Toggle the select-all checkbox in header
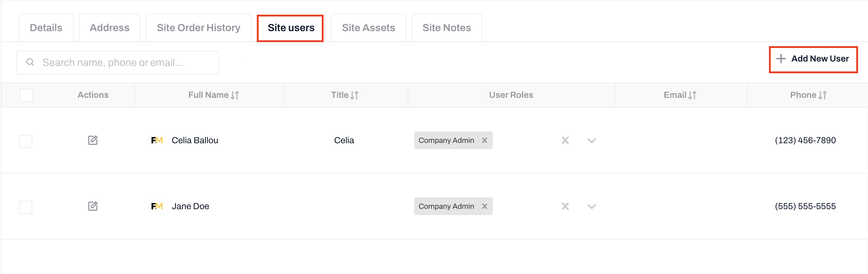Screen dimensions: 868x274 pos(26,95)
